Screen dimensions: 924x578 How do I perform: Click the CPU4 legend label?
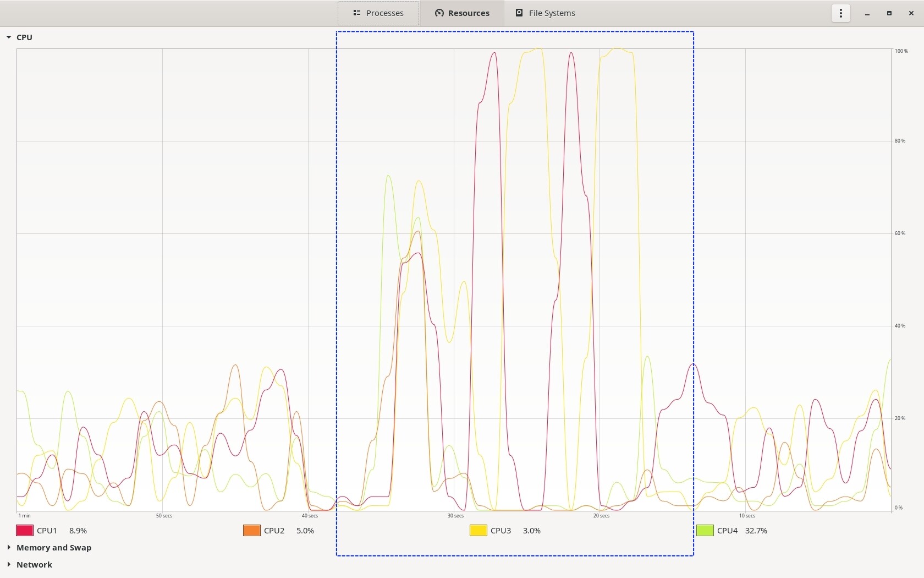coord(727,531)
